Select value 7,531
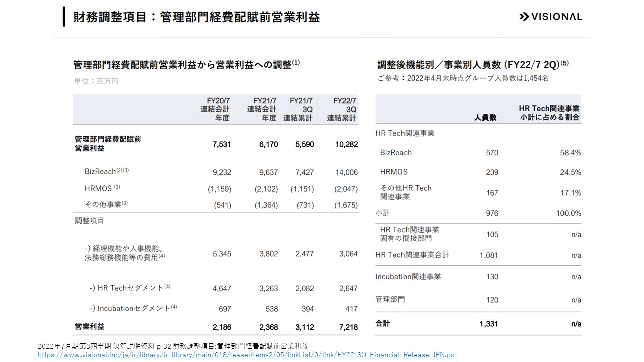This screenshot has height=362, width=644. [x=222, y=144]
